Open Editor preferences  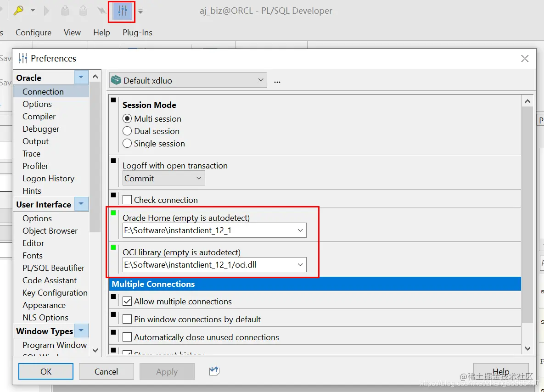click(34, 243)
